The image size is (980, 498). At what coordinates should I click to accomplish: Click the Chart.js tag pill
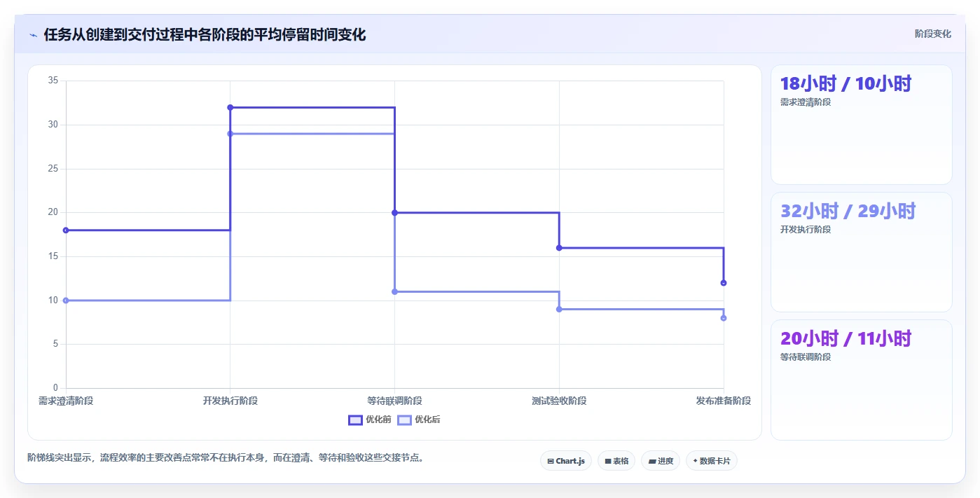(x=566, y=461)
